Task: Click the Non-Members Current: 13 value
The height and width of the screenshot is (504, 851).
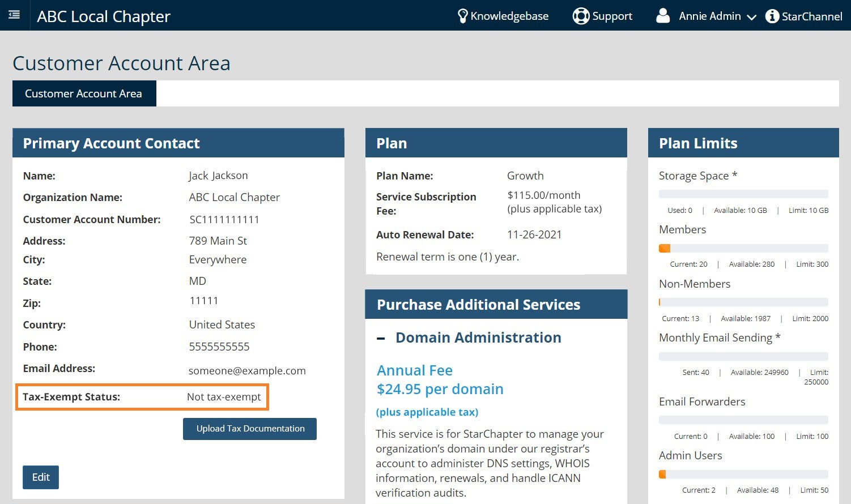Action: pos(680,319)
